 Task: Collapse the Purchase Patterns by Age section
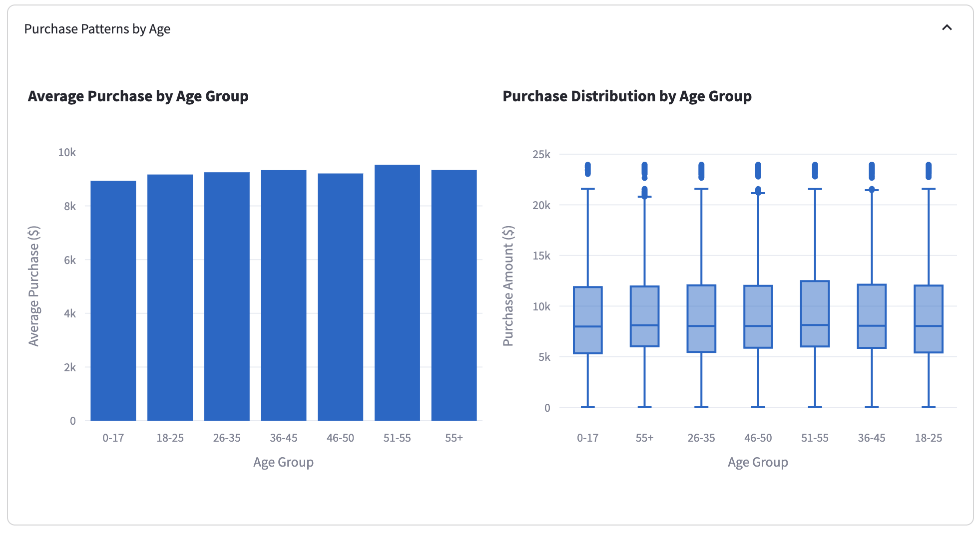coord(947,28)
